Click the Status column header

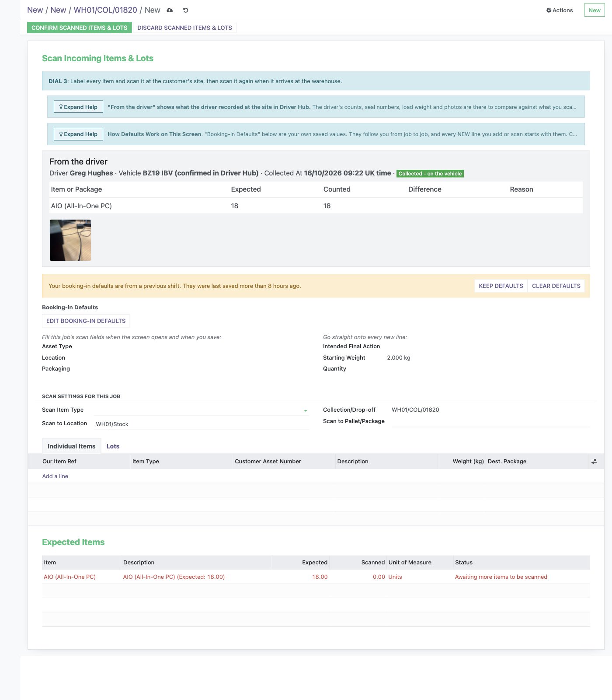pos(522,562)
